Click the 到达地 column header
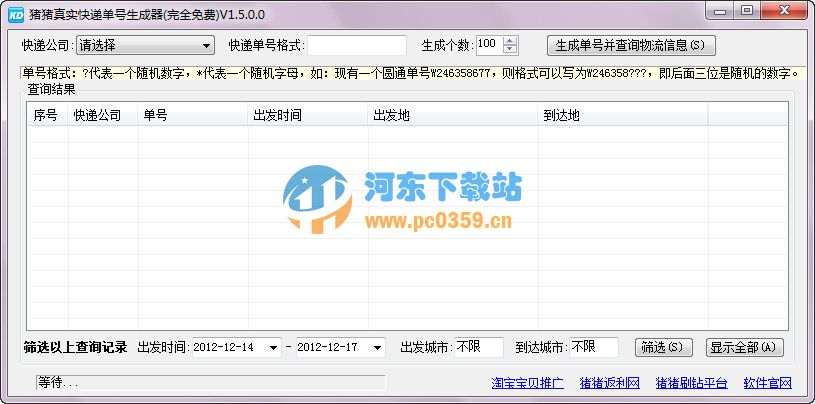Screen dimensions: 815x404 [x=623, y=115]
